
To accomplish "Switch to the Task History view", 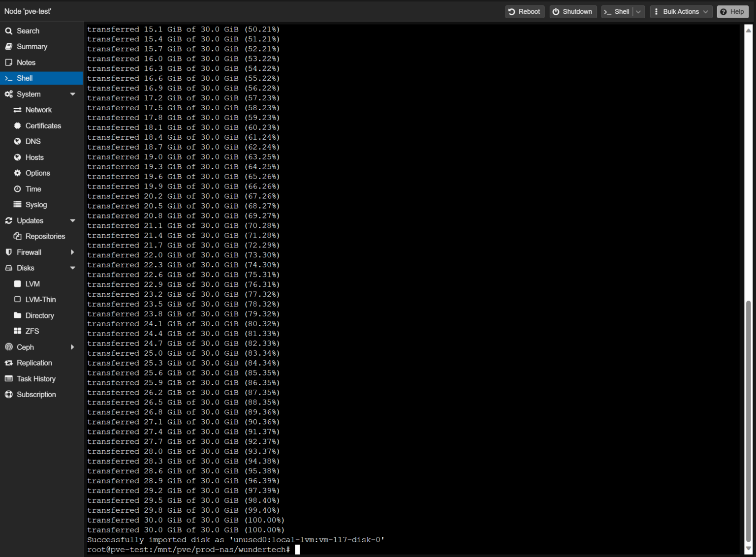I will 35,378.
